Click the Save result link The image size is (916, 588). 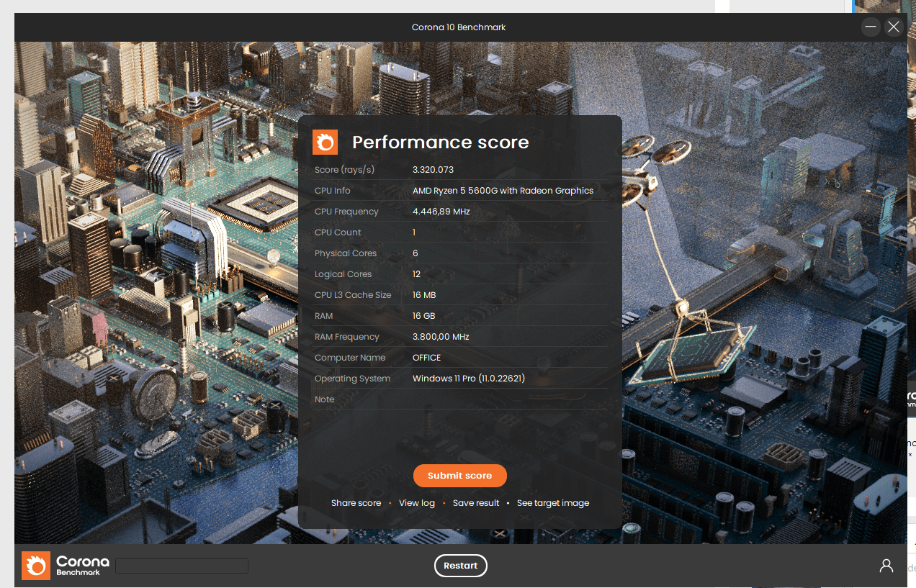[x=476, y=503]
